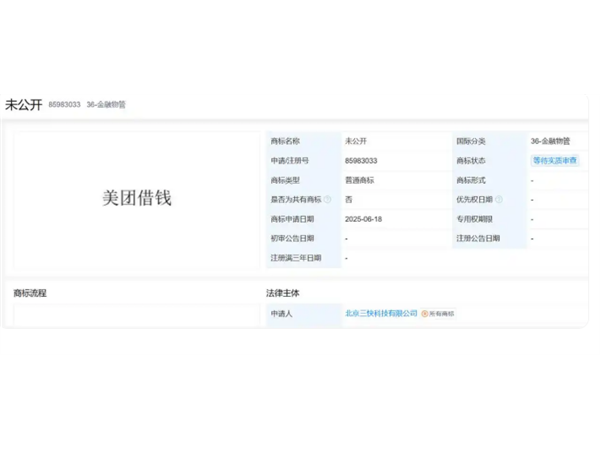Image resolution: width=600 pixels, height=450 pixels.
Task: Click the help icon next to 优先权日期
Action: click(x=499, y=199)
